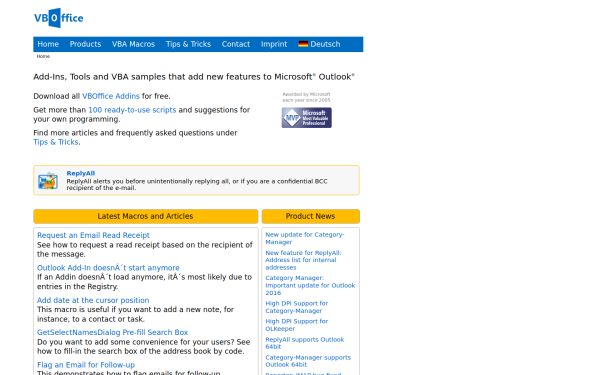Viewport: 600px width, 375px height.
Task: Click 'Awarded by Microsoft' caption text
Action: tap(307, 97)
